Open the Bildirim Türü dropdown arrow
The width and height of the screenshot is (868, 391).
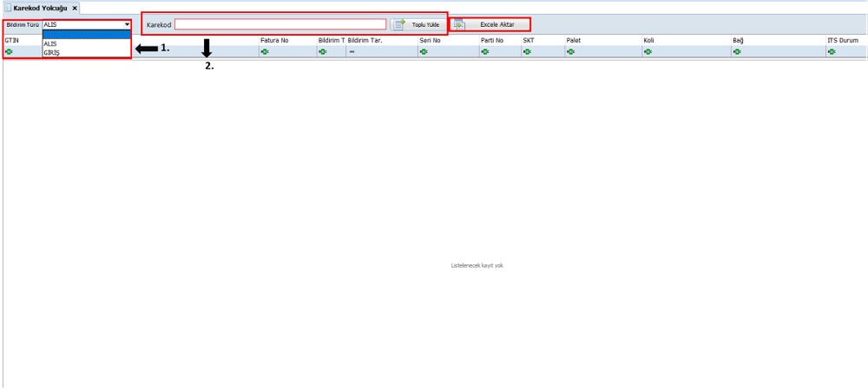[127, 25]
